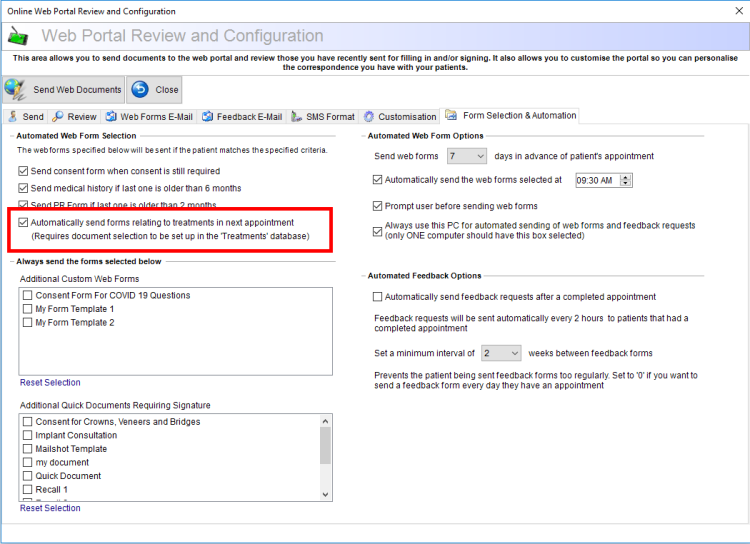Check Mailshot Template document
750x544 pixels.
28,449
